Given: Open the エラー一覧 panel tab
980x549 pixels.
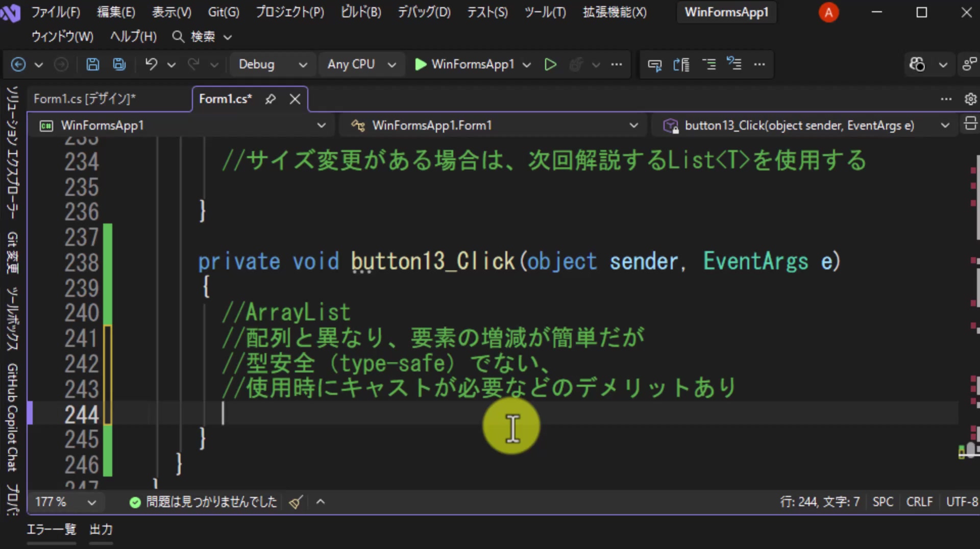Looking at the screenshot, I should click(x=51, y=530).
